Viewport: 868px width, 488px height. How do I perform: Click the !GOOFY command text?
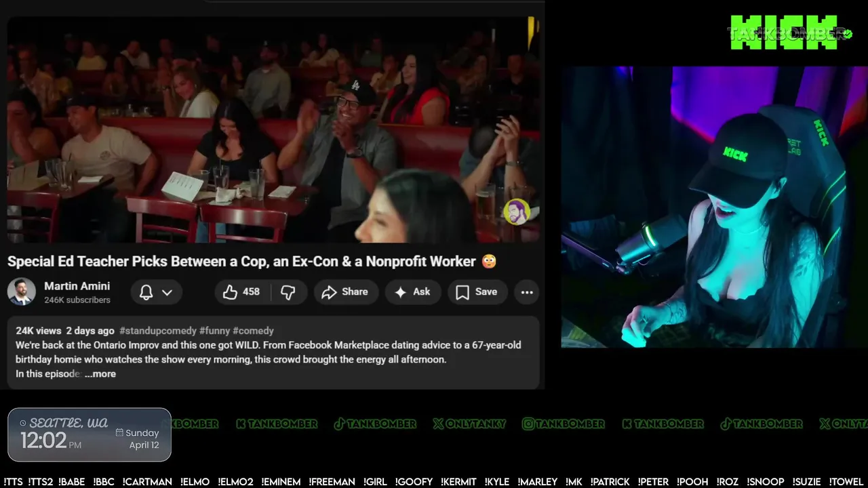tap(413, 482)
